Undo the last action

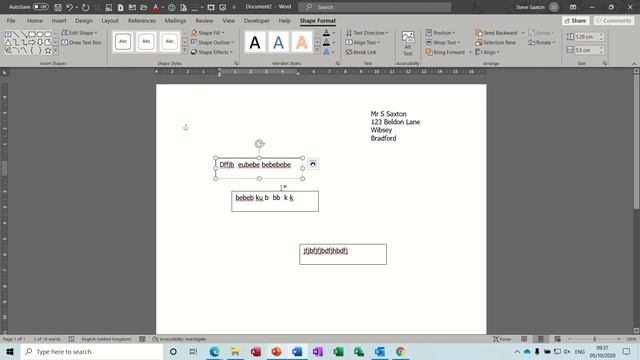(x=69, y=7)
